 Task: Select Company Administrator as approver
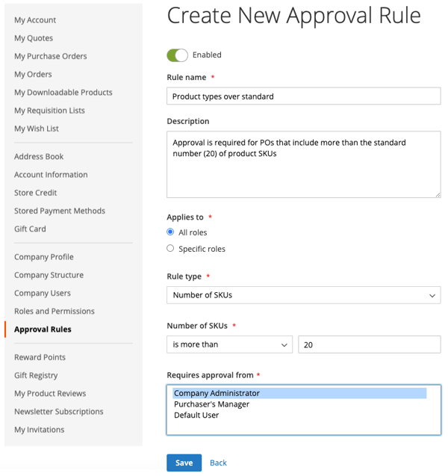[217, 393]
